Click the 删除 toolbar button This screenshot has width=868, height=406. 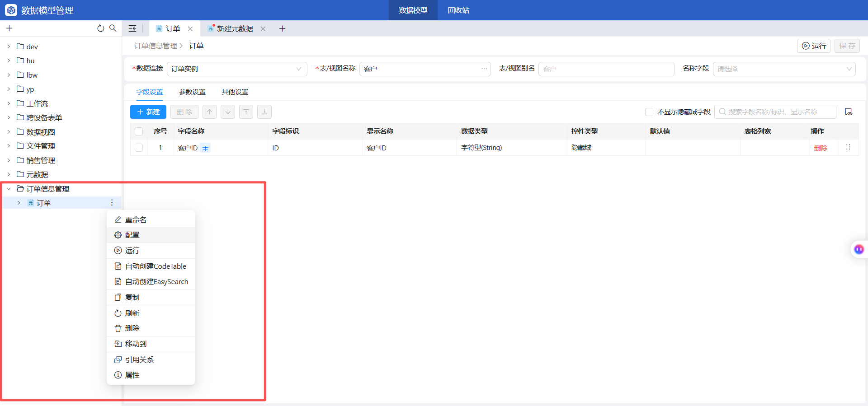point(184,112)
